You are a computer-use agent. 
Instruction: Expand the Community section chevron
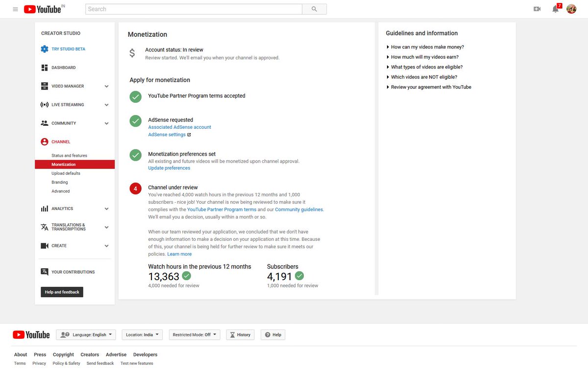[106, 123]
